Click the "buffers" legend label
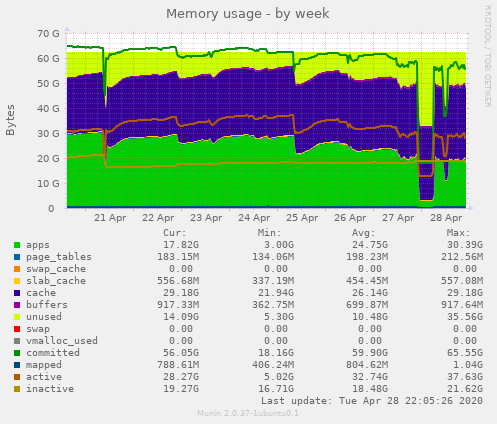Image resolution: width=497 pixels, height=424 pixels. [x=47, y=305]
